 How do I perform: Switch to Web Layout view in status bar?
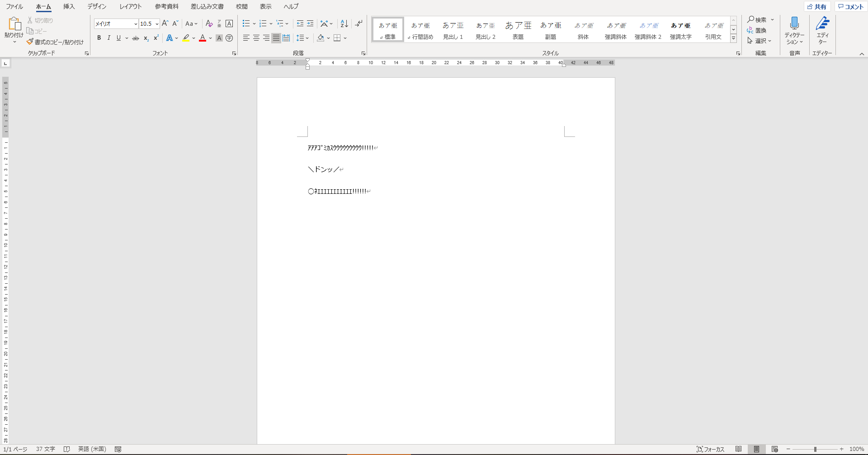(774, 449)
